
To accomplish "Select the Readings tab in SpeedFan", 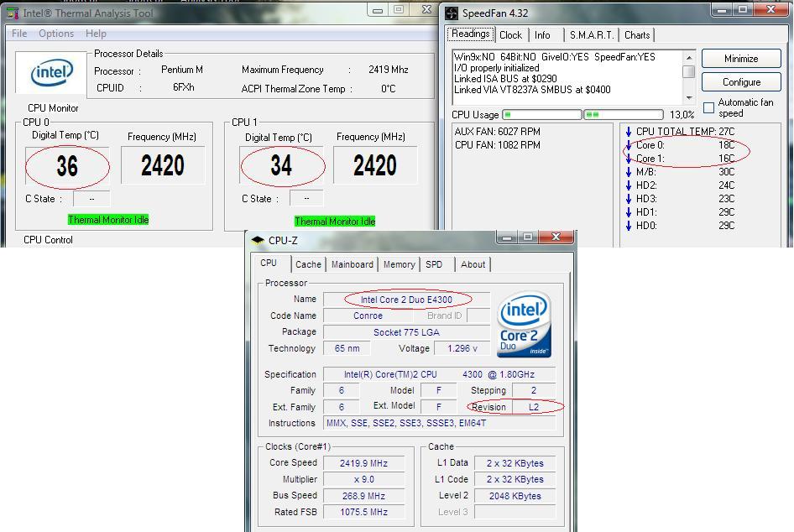I will point(470,34).
